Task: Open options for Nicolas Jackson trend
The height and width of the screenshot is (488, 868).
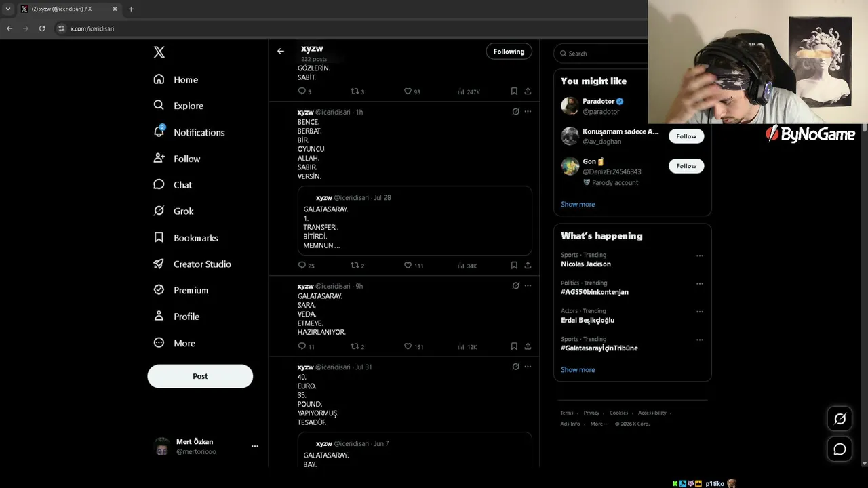Action: (x=700, y=256)
